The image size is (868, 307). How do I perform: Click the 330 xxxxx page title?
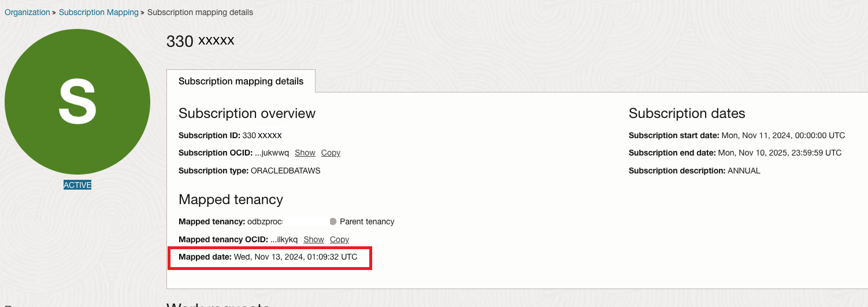[x=200, y=41]
